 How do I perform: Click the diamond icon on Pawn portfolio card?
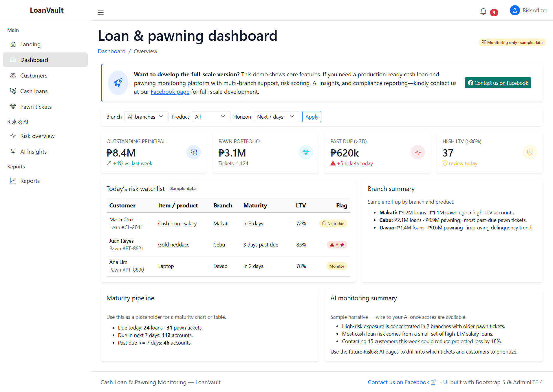click(x=306, y=152)
